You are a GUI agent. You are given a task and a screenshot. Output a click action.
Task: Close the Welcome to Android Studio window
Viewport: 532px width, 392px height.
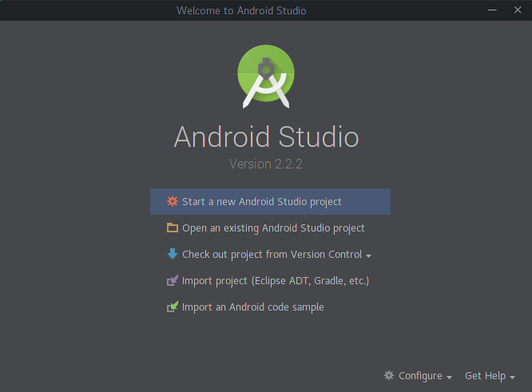click(518, 10)
